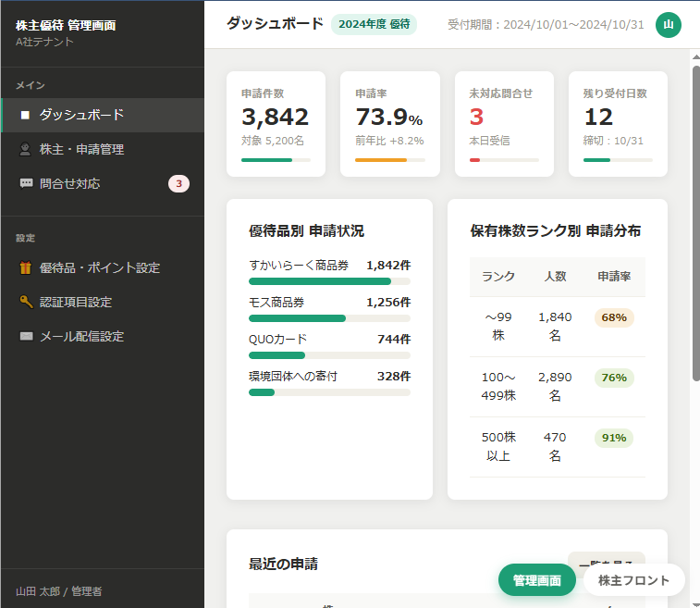Click the 人数 column header
This screenshot has width=700, height=608.
click(x=555, y=277)
